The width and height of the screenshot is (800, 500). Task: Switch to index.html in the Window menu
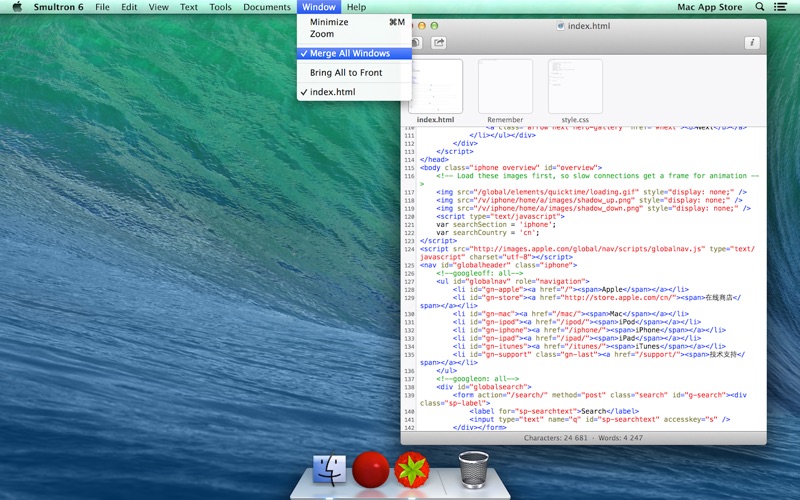(x=354, y=92)
